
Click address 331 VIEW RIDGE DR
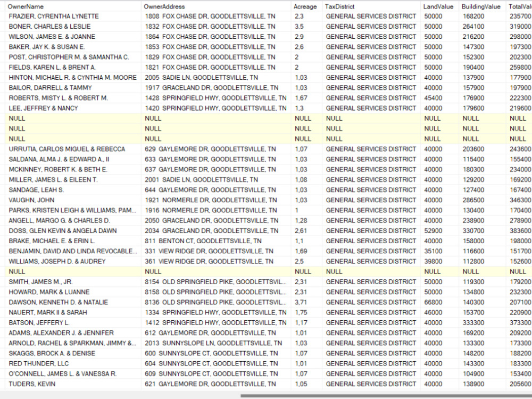click(x=216, y=251)
